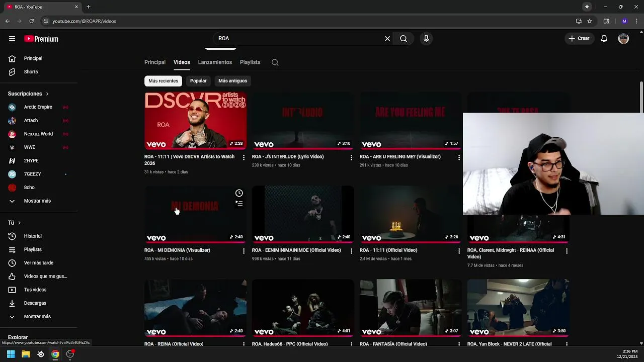Select the Más recientes filter chip
This screenshot has height=362, width=644.
pyautogui.click(x=163, y=80)
